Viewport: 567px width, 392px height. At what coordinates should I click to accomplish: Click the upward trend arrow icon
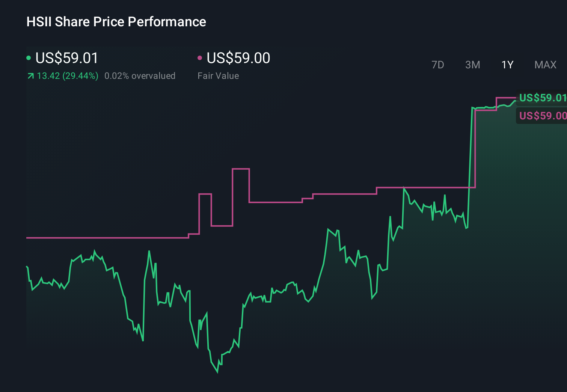30,75
